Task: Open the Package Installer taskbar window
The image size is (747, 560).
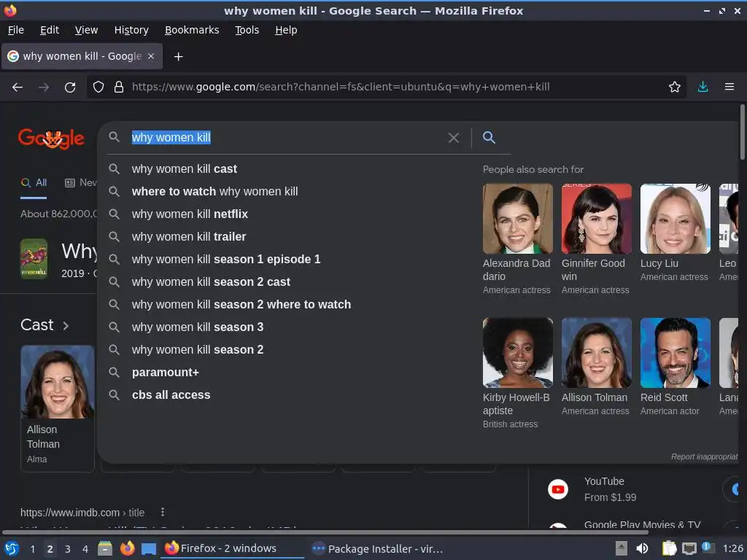Action: point(377,548)
